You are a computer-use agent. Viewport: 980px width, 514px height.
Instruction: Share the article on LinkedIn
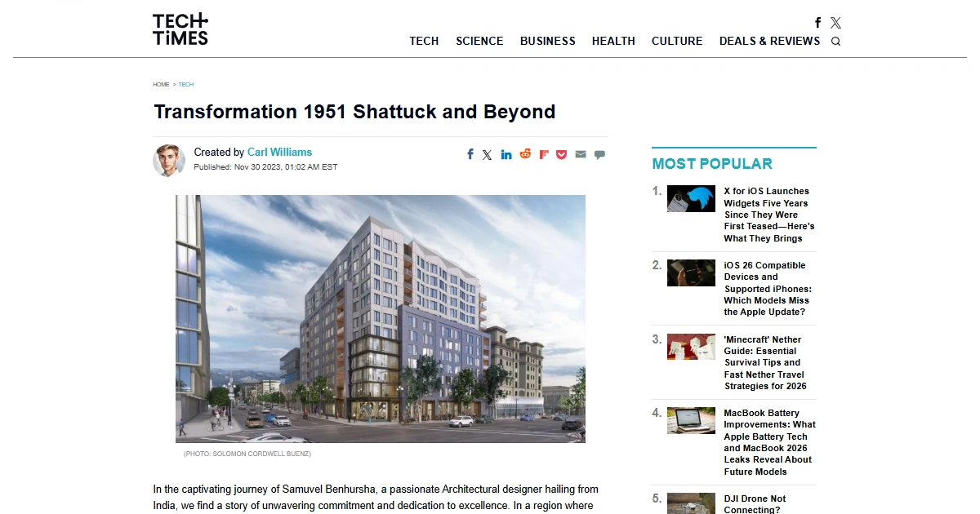[506, 154]
